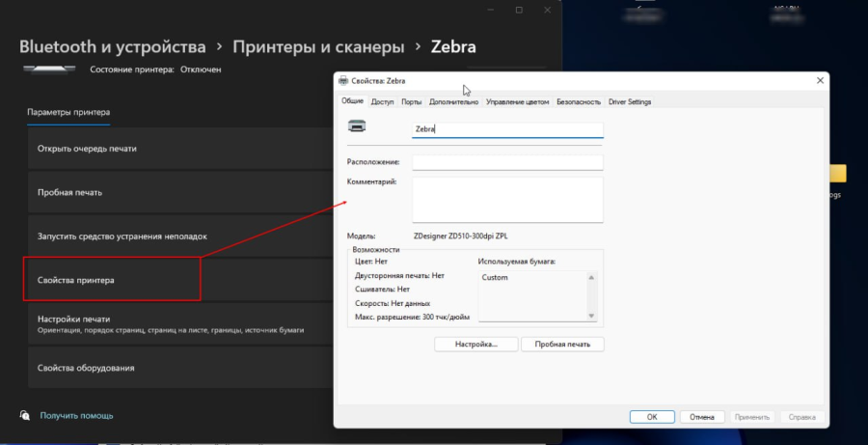Open the Дополнительно tab
This screenshot has width=868, height=445.
tap(453, 102)
